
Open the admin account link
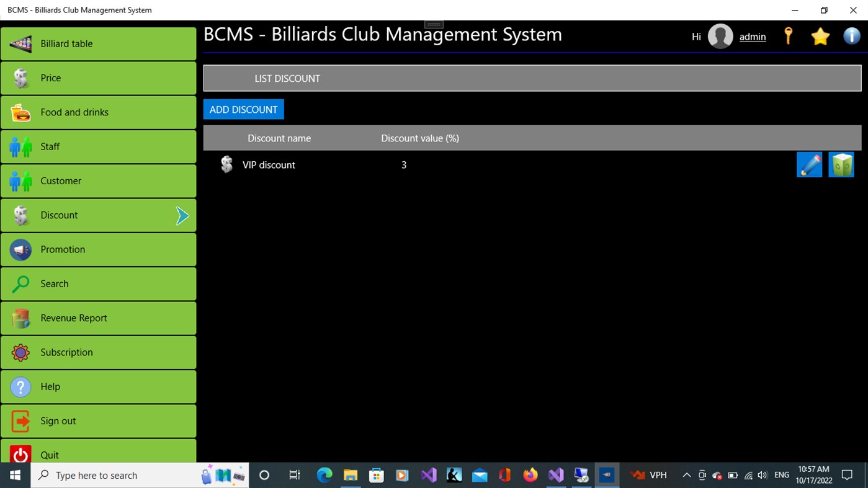click(752, 37)
